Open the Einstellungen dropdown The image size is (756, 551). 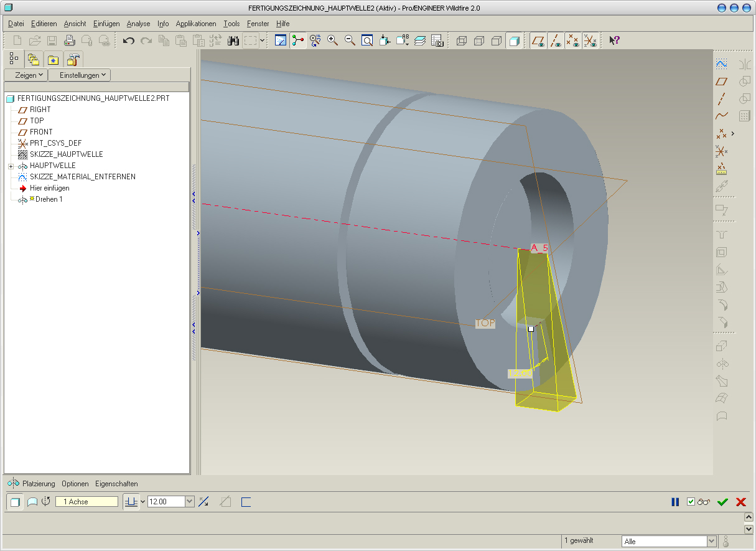(80, 75)
